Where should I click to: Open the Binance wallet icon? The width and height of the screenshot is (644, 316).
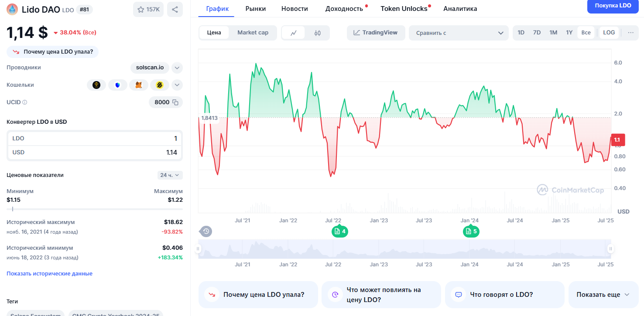96,85
